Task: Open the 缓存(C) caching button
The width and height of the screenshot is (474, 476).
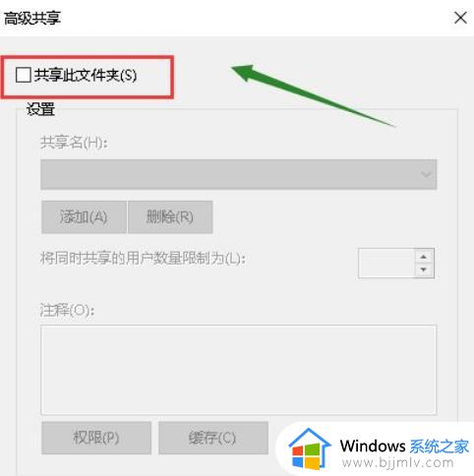Action: [x=213, y=438]
